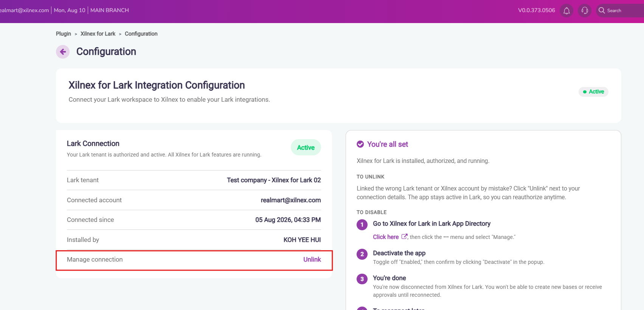Open Xilnex for Lark breadcrumb link
The image size is (644, 310).
98,34
